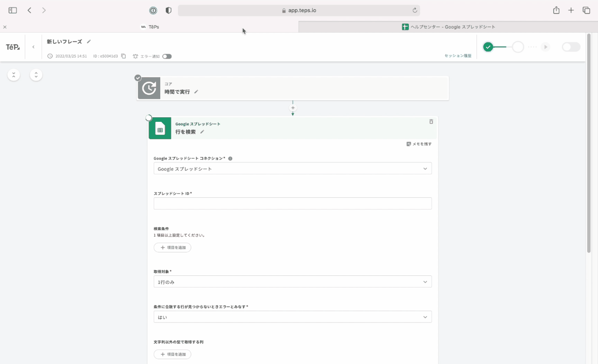Click the green completed step checkmark circle

click(x=488, y=47)
